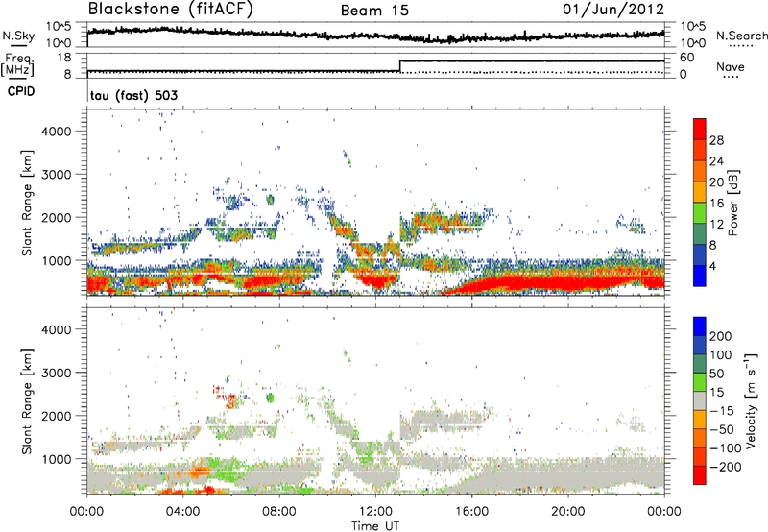The image size is (768, 532).
Task: Click the 'Blackstone (fitACF)' title text
Action: 170,10
